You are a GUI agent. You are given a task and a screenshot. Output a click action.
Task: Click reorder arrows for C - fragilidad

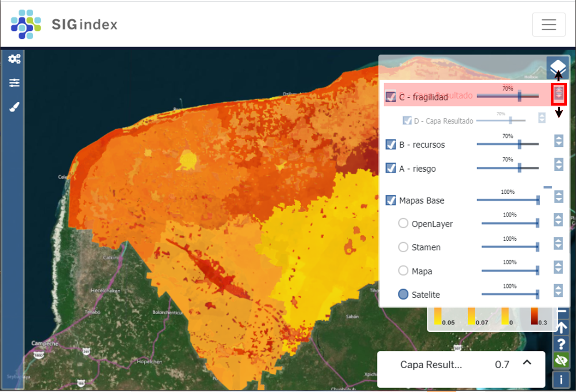click(x=559, y=94)
